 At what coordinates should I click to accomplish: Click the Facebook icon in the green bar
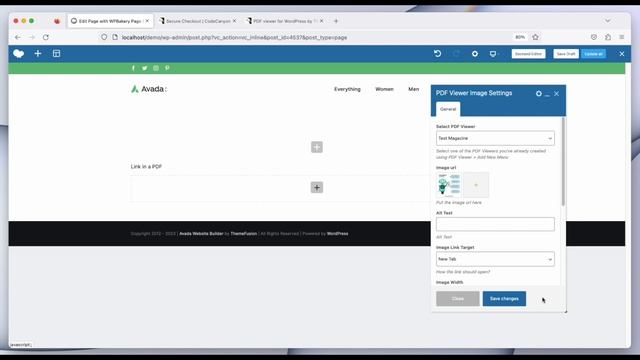[133, 68]
